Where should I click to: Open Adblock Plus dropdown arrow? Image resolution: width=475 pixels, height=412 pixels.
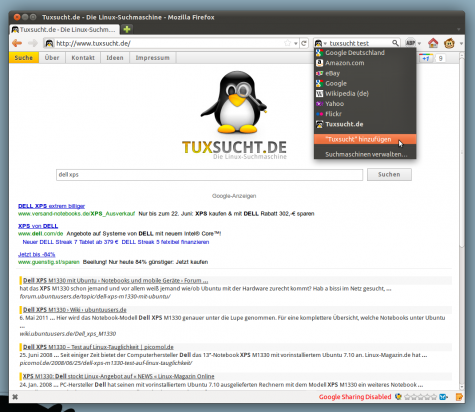pyautogui.click(x=419, y=43)
